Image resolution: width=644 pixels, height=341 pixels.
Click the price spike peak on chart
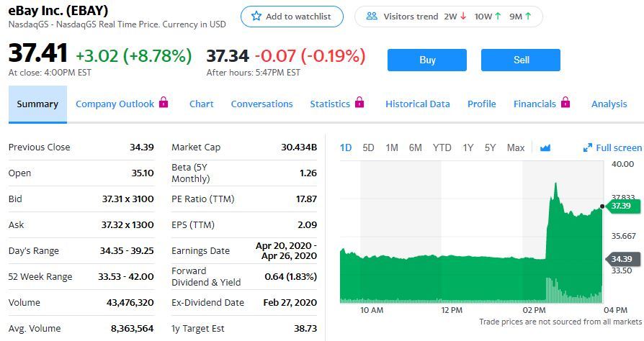pos(555,183)
